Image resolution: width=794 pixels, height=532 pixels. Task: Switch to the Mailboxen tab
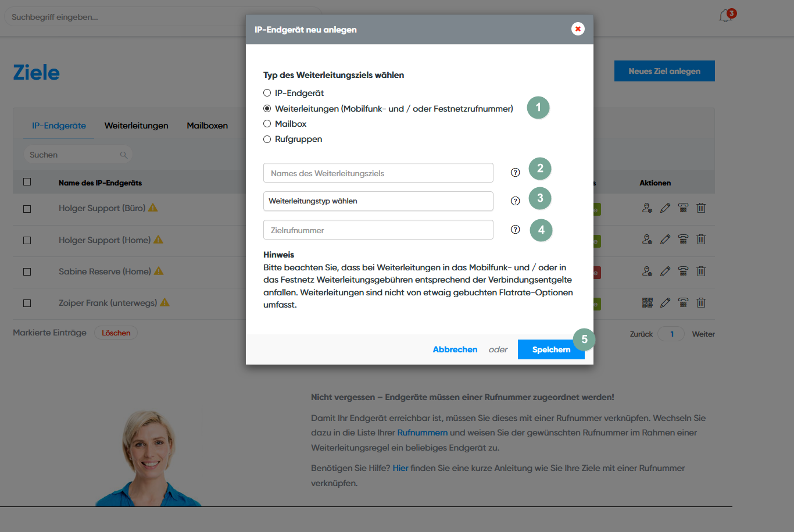click(x=207, y=126)
